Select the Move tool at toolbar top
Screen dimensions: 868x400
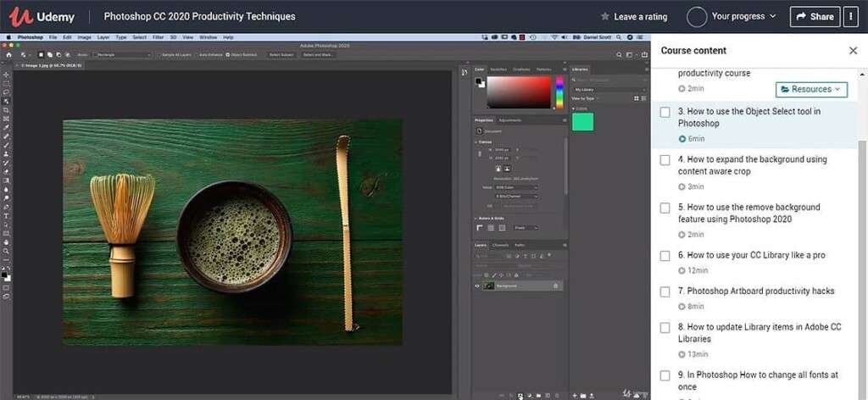(6, 74)
